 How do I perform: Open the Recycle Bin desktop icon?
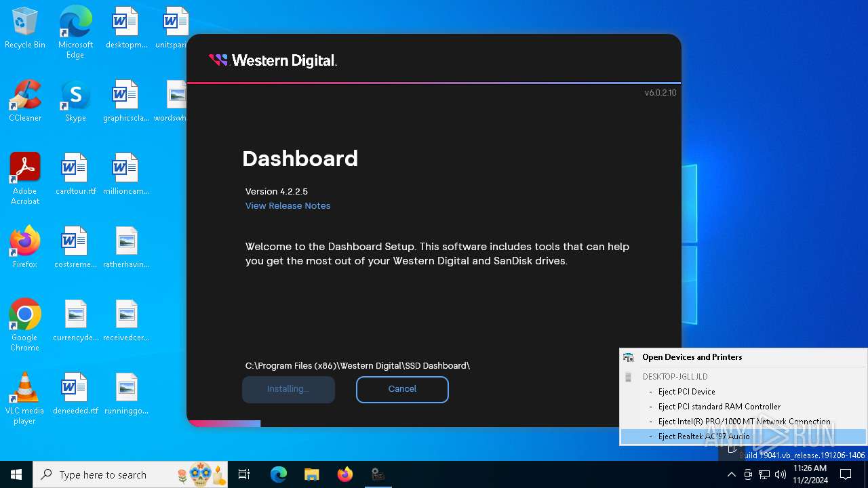click(x=25, y=28)
